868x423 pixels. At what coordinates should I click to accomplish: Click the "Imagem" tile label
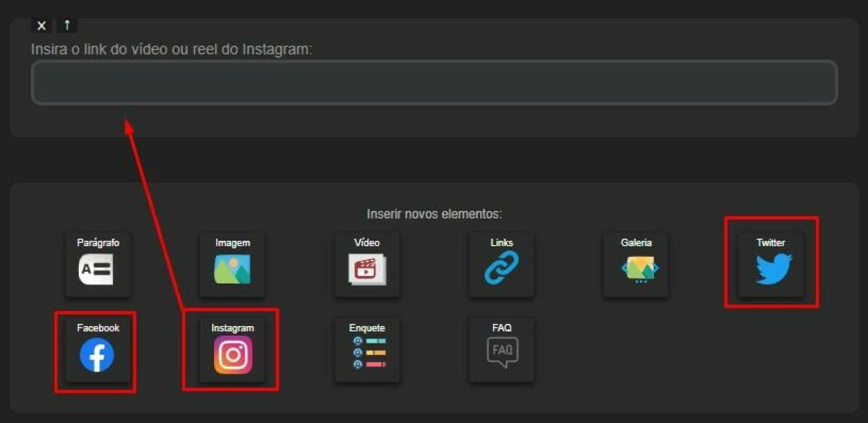232,243
